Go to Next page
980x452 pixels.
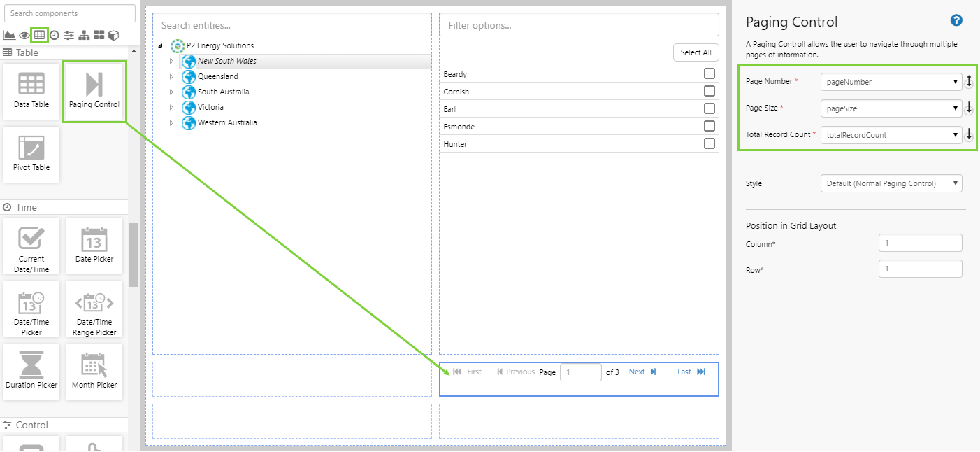pyautogui.click(x=642, y=372)
